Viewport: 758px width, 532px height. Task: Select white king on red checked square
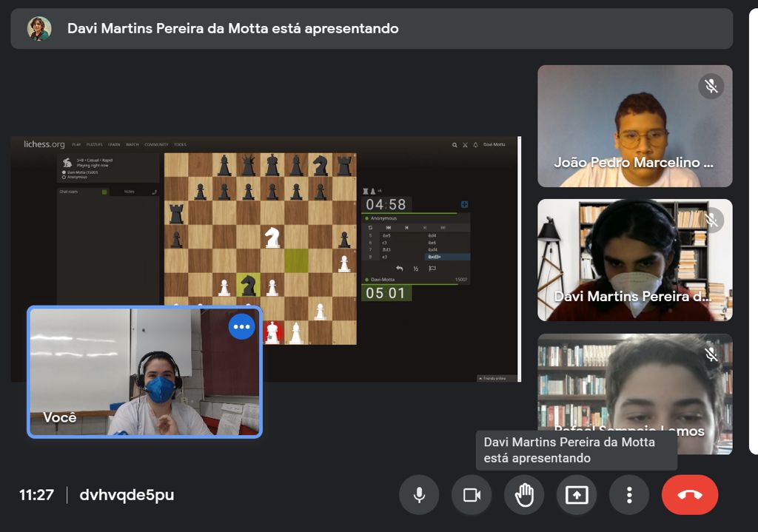pyautogui.click(x=272, y=333)
